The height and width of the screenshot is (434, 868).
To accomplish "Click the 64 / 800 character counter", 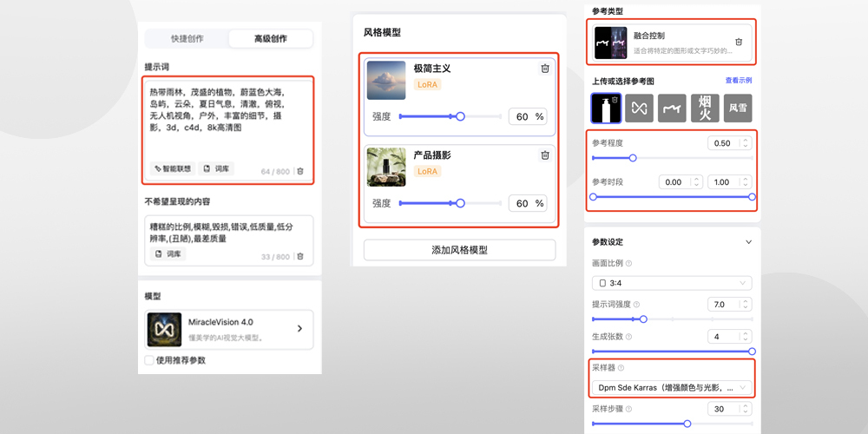I will [x=275, y=172].
